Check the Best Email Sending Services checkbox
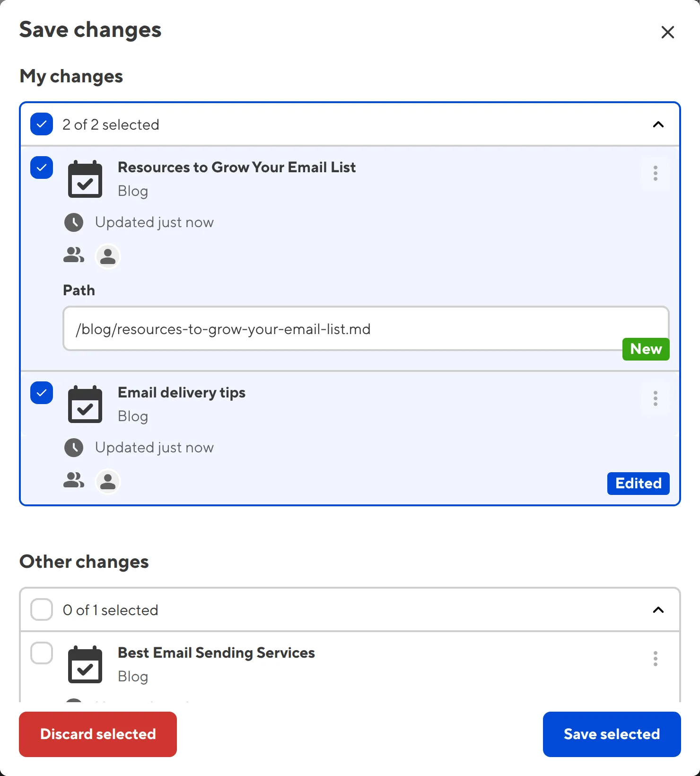 pos(41,653)
